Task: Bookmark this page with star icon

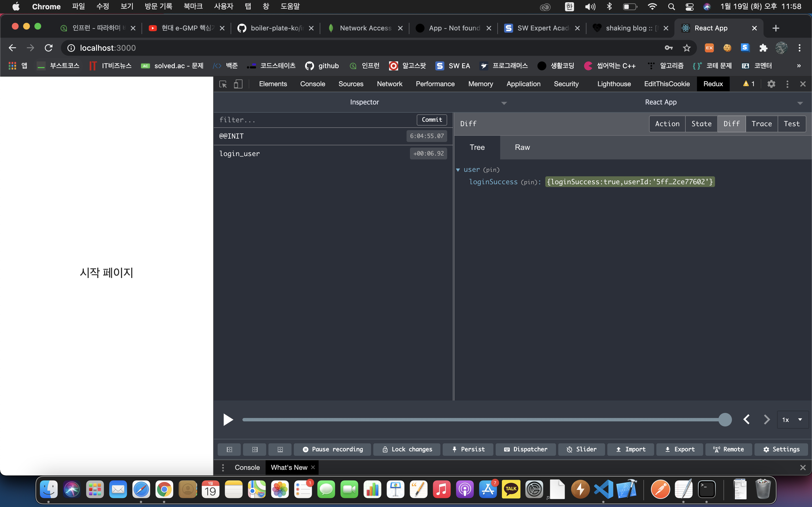Action: coord(687,48)
